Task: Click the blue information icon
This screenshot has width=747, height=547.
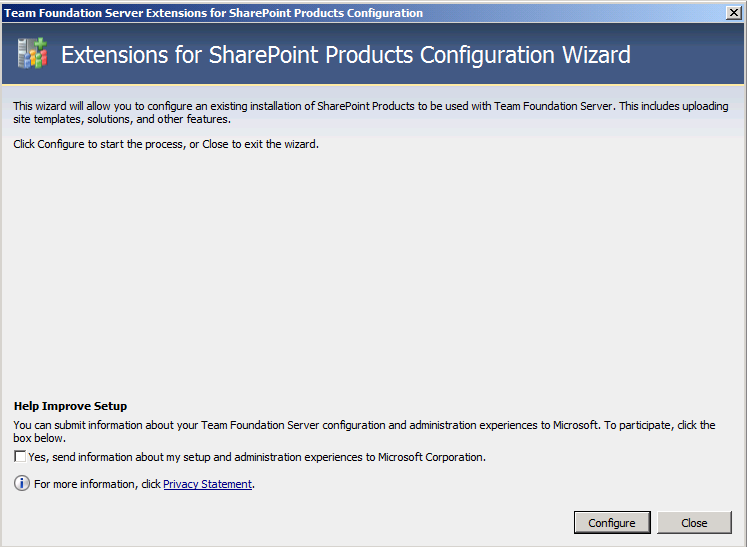Action: (x=21, y=483)
